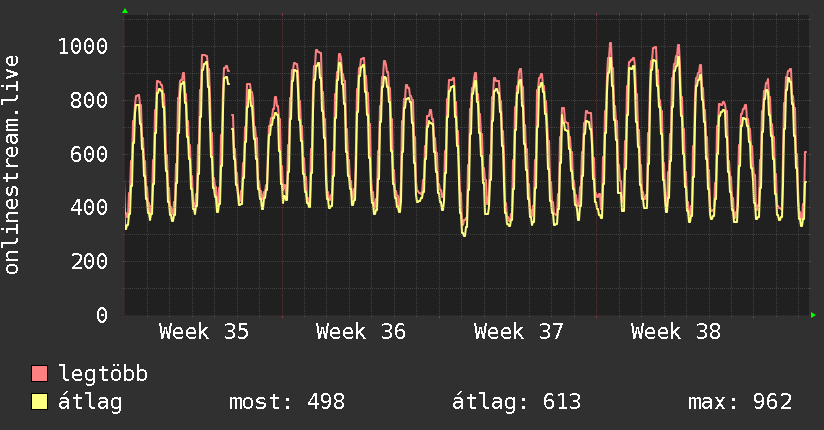Select the legtöbb legend label
This screenshot has width=824, height=430.
tap(103, 374)
